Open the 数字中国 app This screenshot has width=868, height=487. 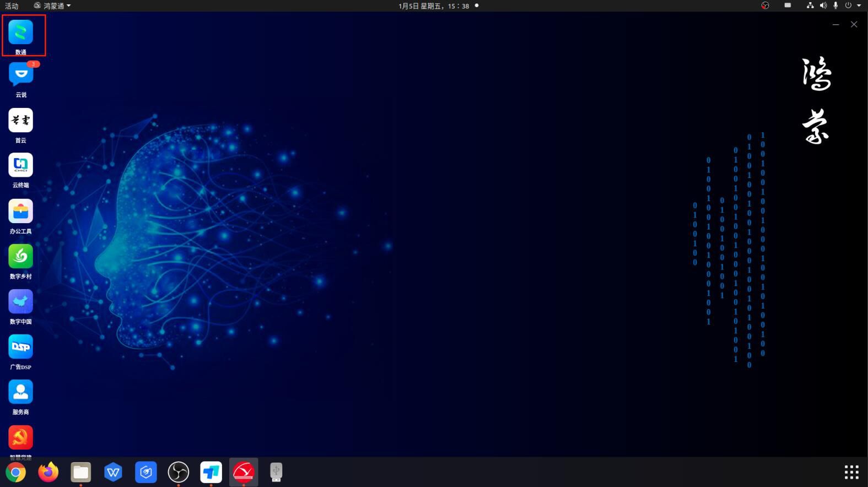coord(21,302)
